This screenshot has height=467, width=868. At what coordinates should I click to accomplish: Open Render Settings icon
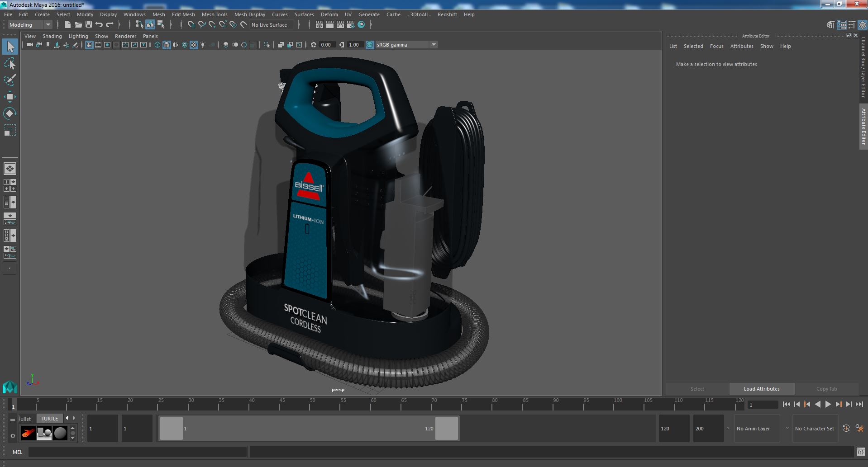351,25
